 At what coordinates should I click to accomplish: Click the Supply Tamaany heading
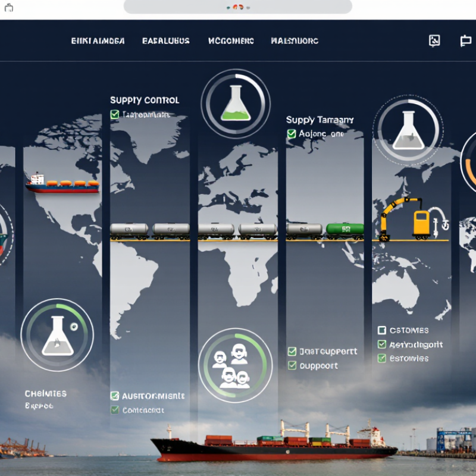(x=320, y=120)
